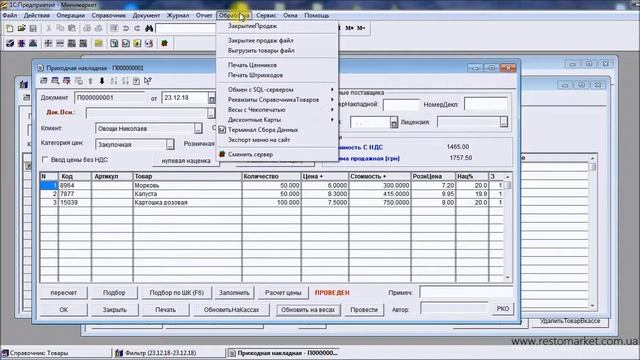Open the Категория цен selection button
640x360 pixels.
(170, 144)
